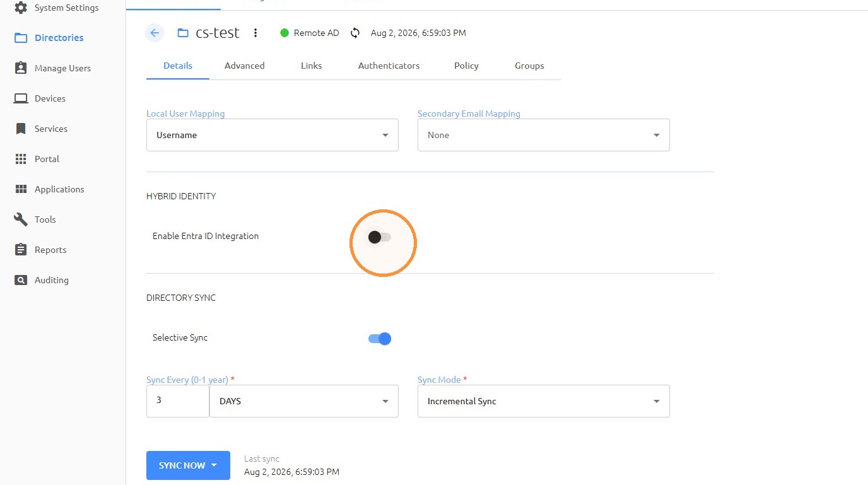Switch to the Policy tab
Viewport: 868px width, 485px height.
[x=467, y=66]
